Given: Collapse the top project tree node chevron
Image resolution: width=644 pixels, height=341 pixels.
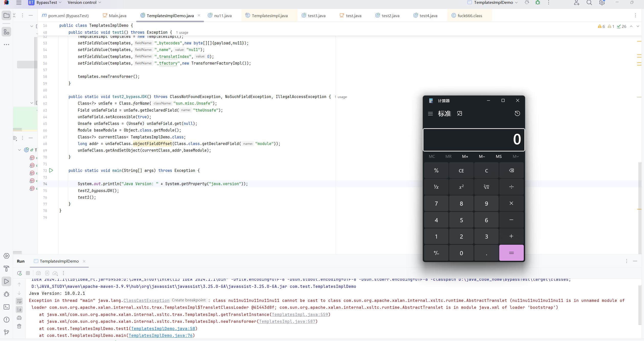Looking at the screenshot, I should pos(32,26).
